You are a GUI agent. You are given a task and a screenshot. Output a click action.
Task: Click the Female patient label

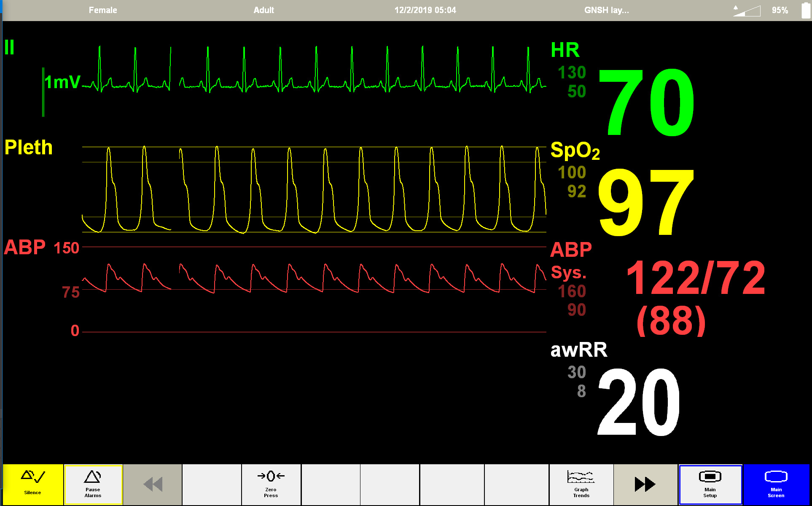point(103,10)
